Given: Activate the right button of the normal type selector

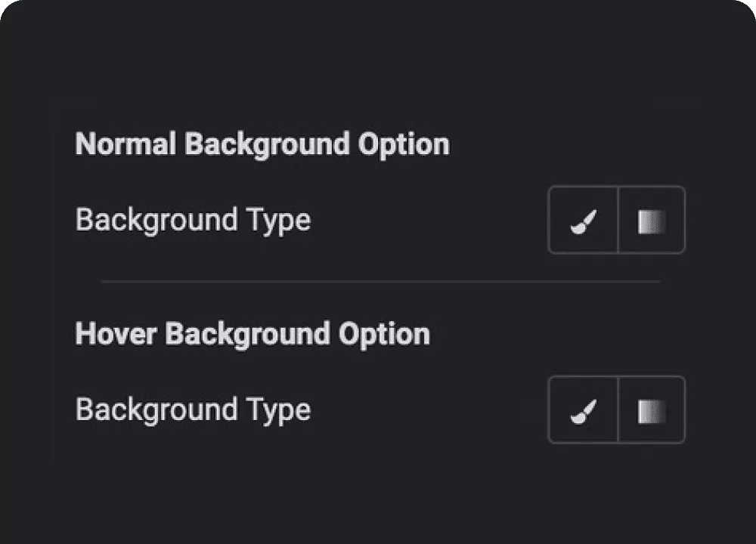Looking at the screenshot, I should (x=652, y=220).
